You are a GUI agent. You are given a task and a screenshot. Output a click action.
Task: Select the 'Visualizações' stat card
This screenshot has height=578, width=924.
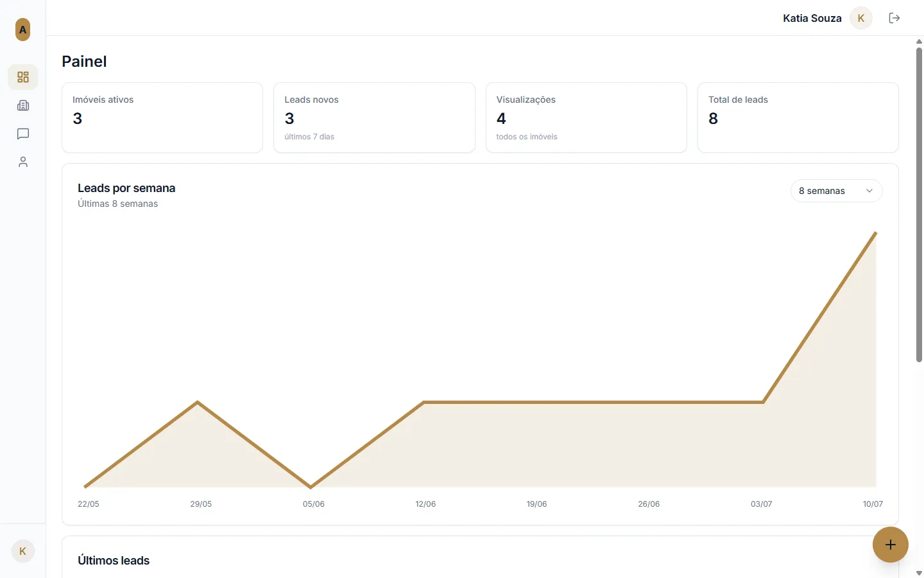click(586, 118)
